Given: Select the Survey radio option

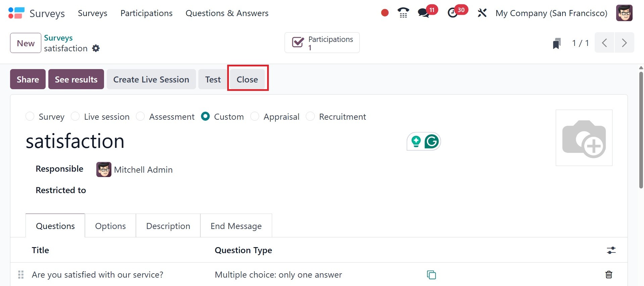Looking at the screenshot, I should tap(30, 116).
